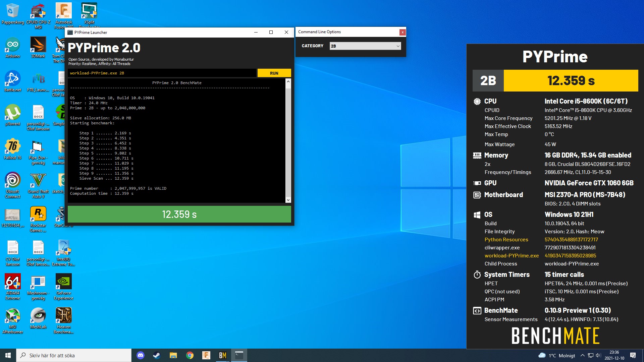Click the NVIDIA GeForce GTX 1060 6GB text

click(589, 183)
